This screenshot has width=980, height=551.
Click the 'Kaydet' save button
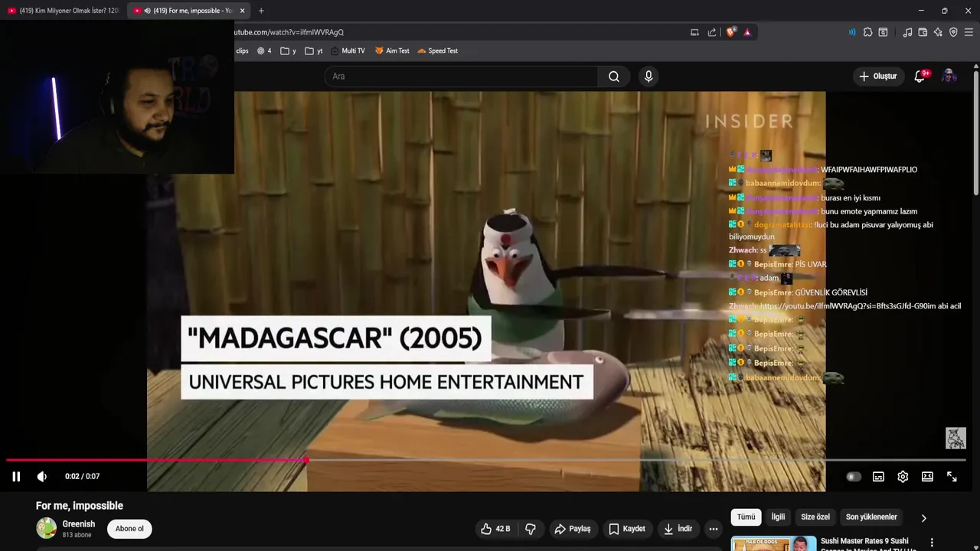coord(627,529)
